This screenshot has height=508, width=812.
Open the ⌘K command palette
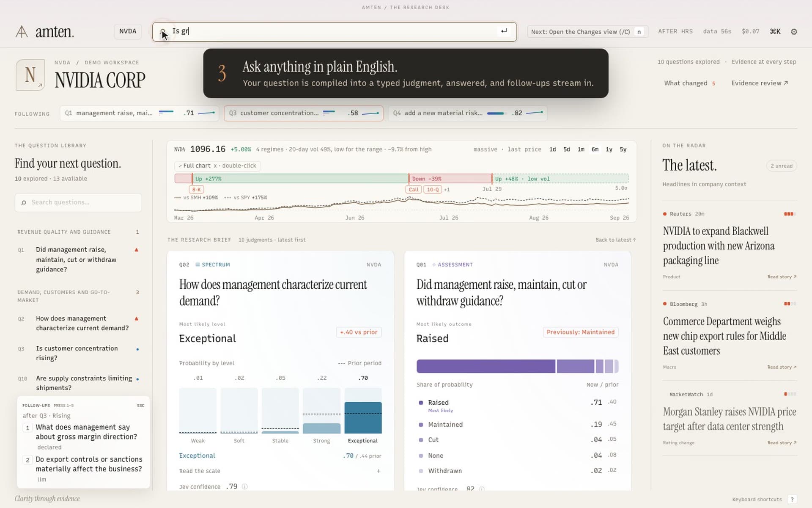[775, 32]
